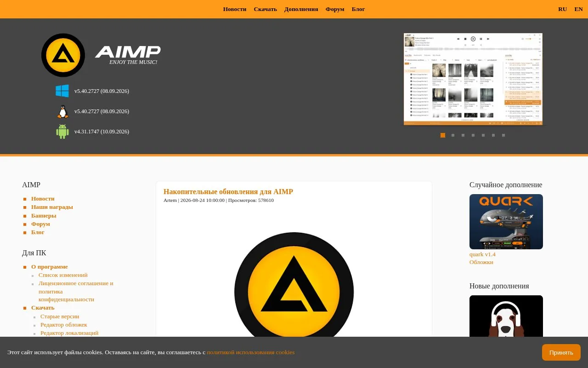Image resolution: width=588 pixels, height=368 pixels.
Task: Click the Android robot icon
Action: 62,132
